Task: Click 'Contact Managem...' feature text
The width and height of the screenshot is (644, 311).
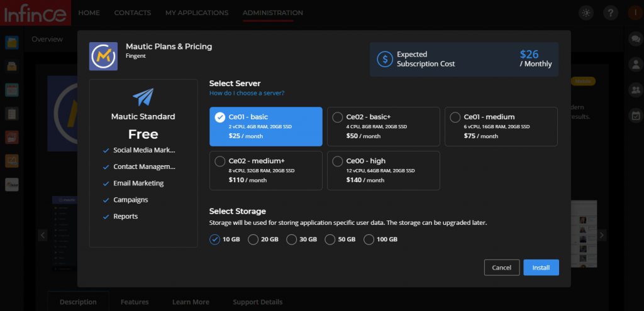Action: tap(144, 167)
